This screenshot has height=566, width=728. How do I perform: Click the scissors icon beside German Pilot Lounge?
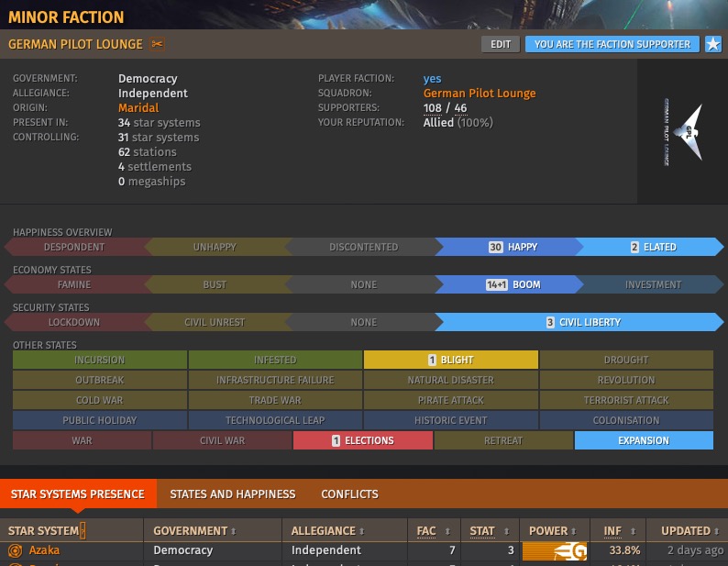click(157, 44)
